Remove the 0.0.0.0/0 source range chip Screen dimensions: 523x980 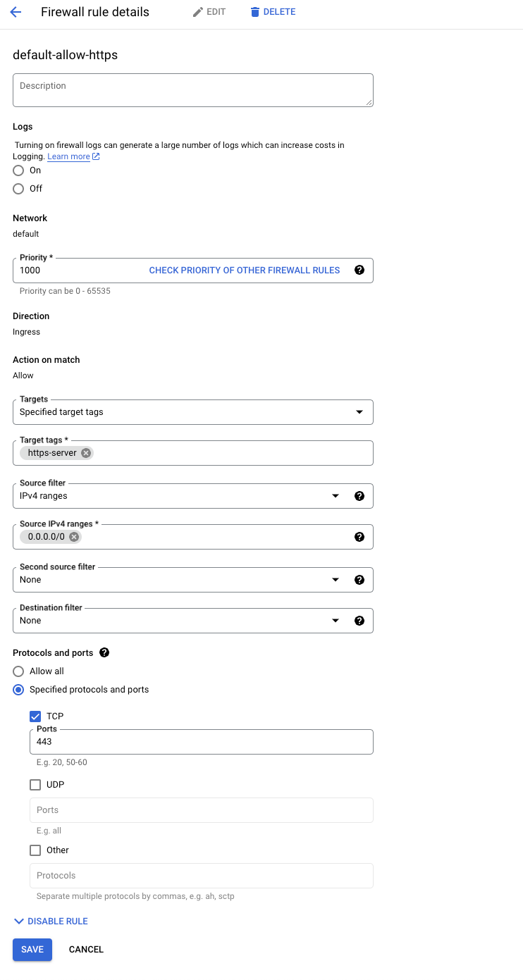point(74,537)
